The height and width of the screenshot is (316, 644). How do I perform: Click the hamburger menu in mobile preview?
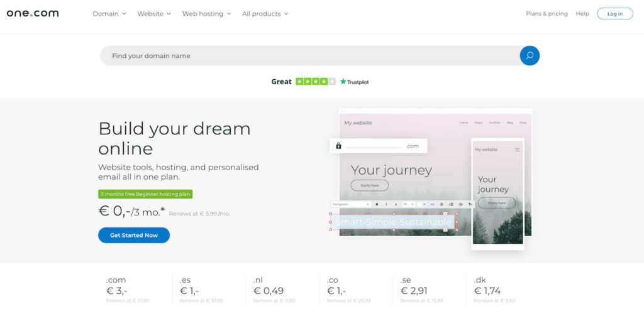click(x=518, y=150)
